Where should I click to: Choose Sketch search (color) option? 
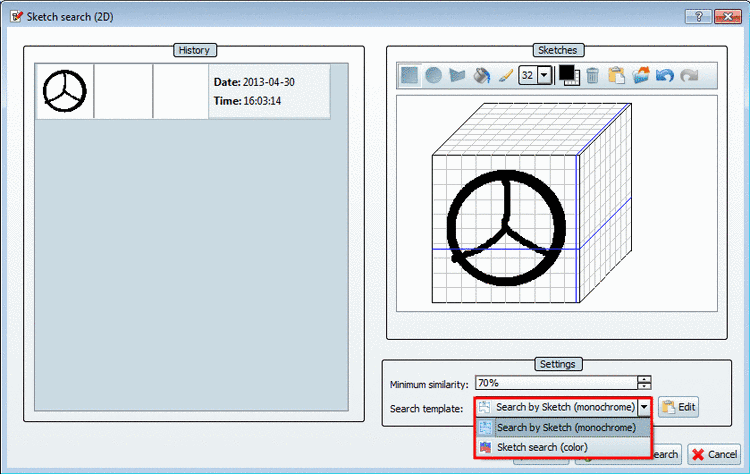pyautogui.click(x=563, y=447)
